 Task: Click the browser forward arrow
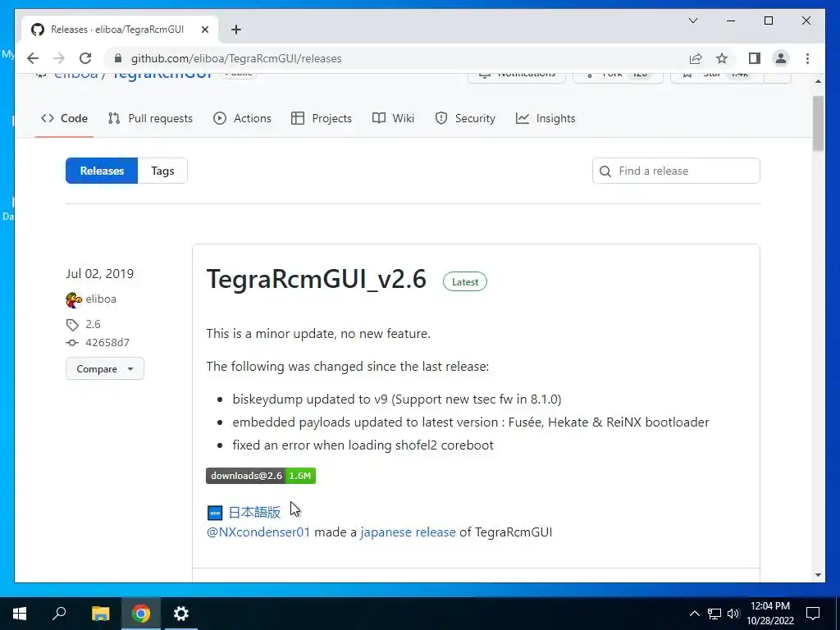coord(59,58)
